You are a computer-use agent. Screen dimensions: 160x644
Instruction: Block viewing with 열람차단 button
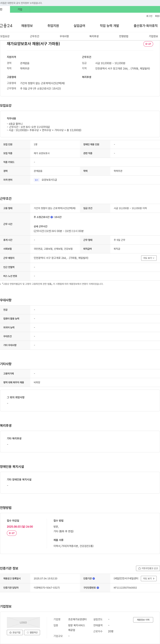coord(32,632)
